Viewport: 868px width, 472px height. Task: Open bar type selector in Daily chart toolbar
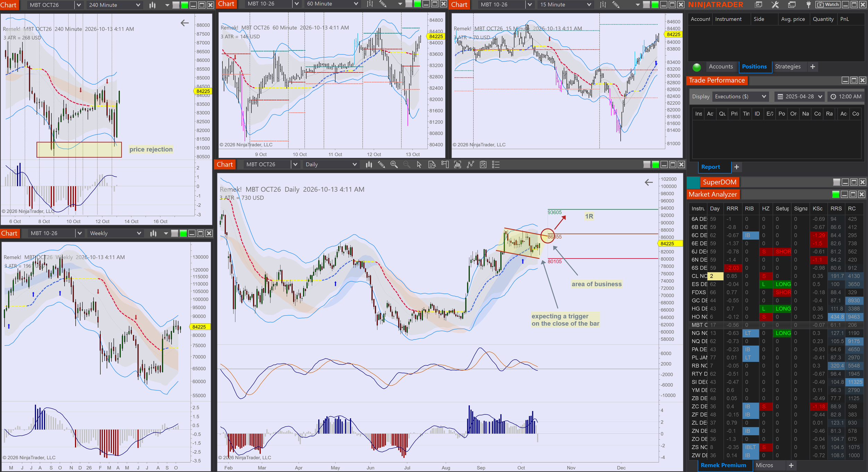[x=369, y=165]
